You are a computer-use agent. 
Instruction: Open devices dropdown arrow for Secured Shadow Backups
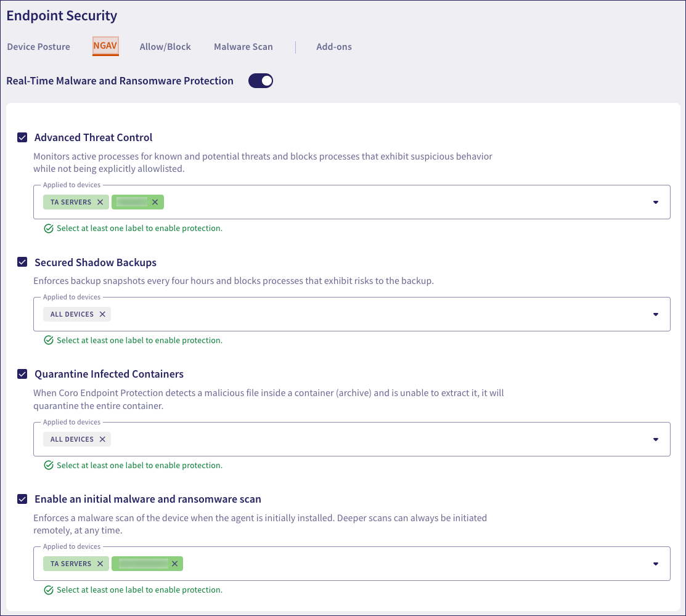point(655,314)
